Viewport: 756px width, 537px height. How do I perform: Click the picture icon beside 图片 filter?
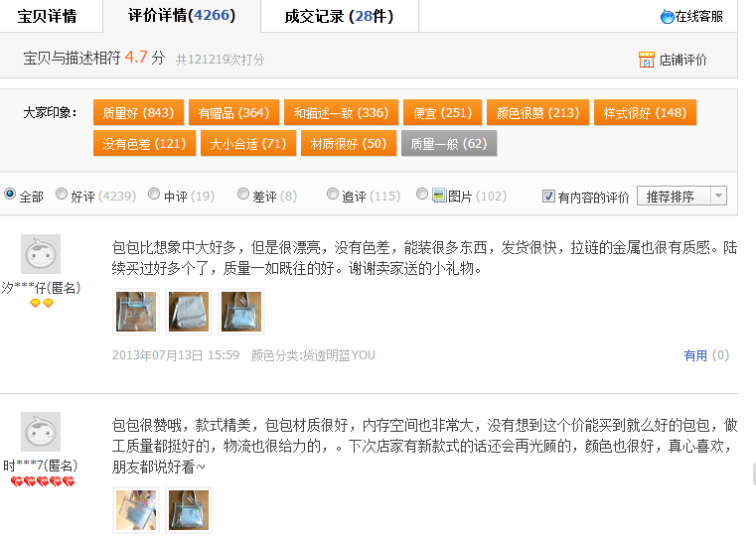(439, 196)
